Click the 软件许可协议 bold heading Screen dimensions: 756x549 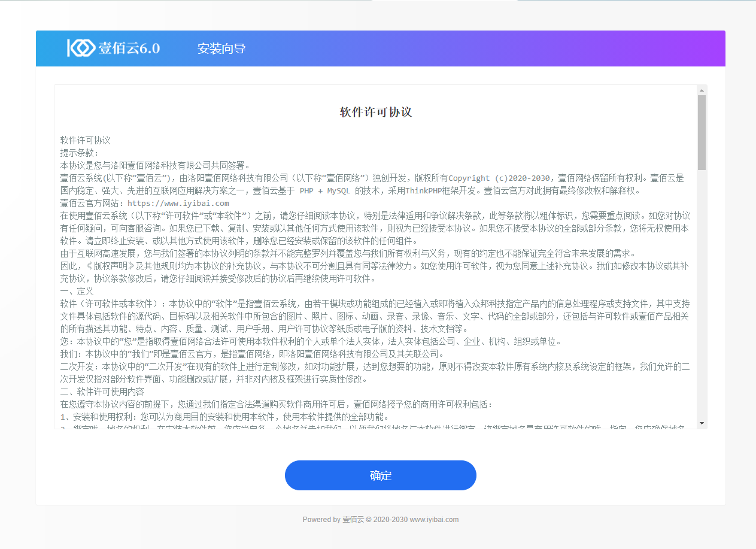[x=376, y=113]
